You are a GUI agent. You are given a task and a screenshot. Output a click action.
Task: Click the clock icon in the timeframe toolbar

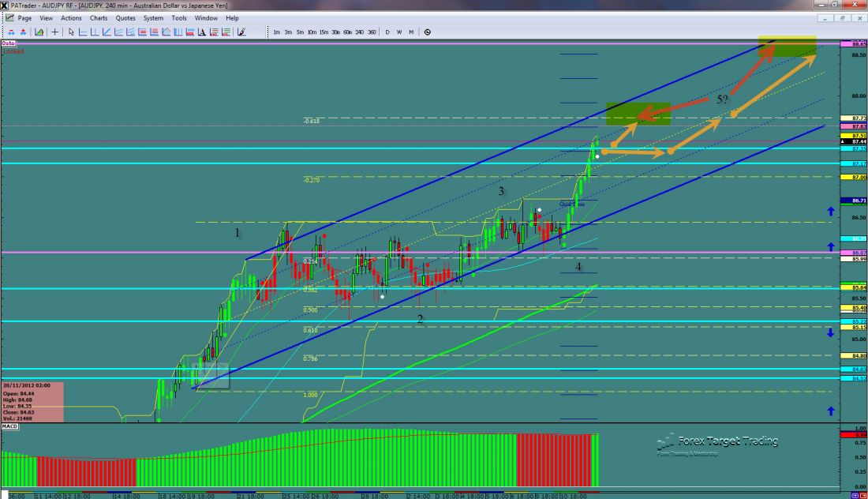pos(427,32)
